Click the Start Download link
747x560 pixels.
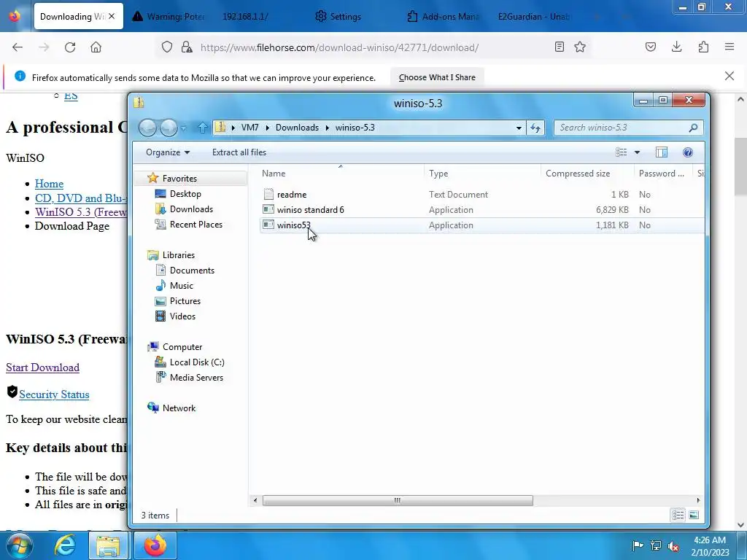[43, 367]
